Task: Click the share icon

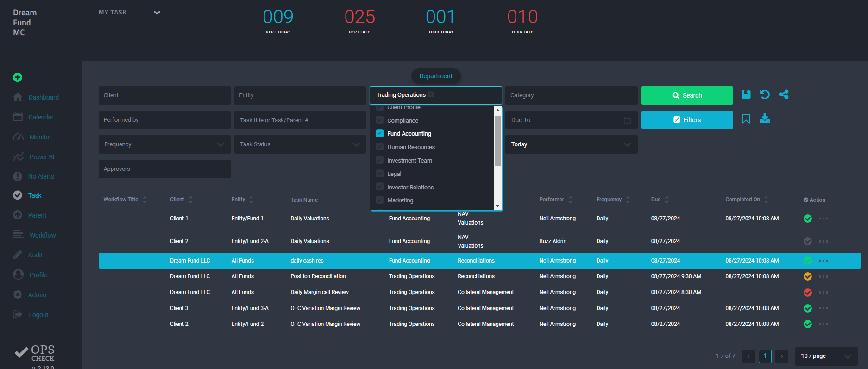Action: 784,94
